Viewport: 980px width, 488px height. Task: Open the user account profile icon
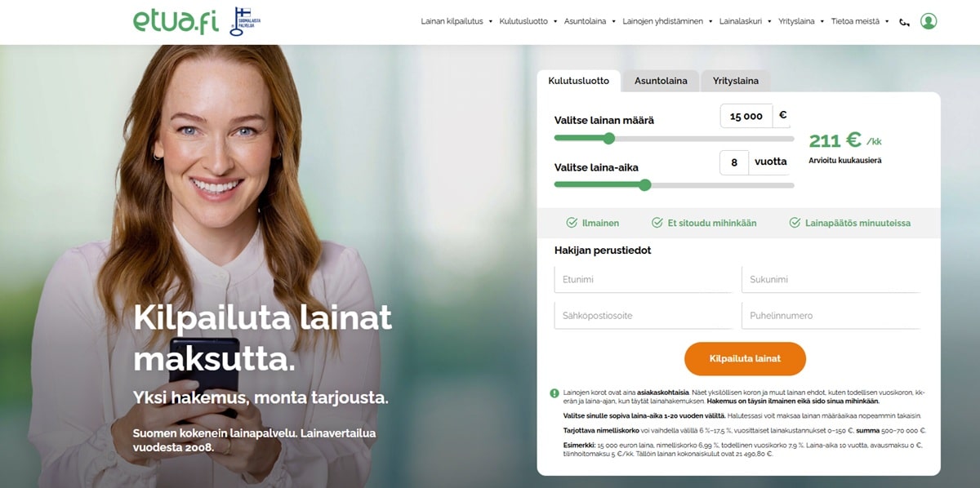pos(929,21)
